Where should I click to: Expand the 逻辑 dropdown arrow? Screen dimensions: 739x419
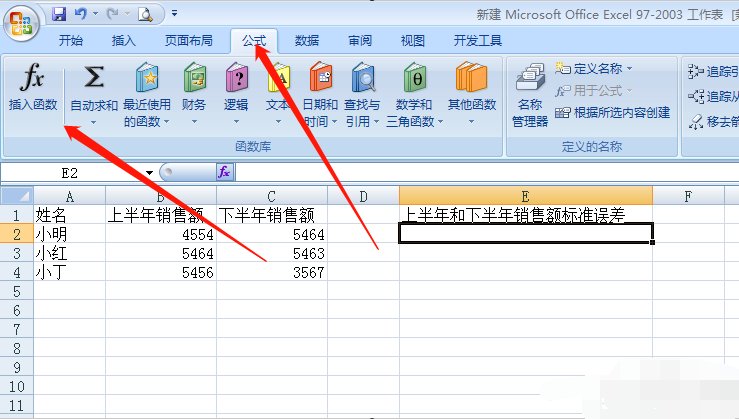point(236,122)
